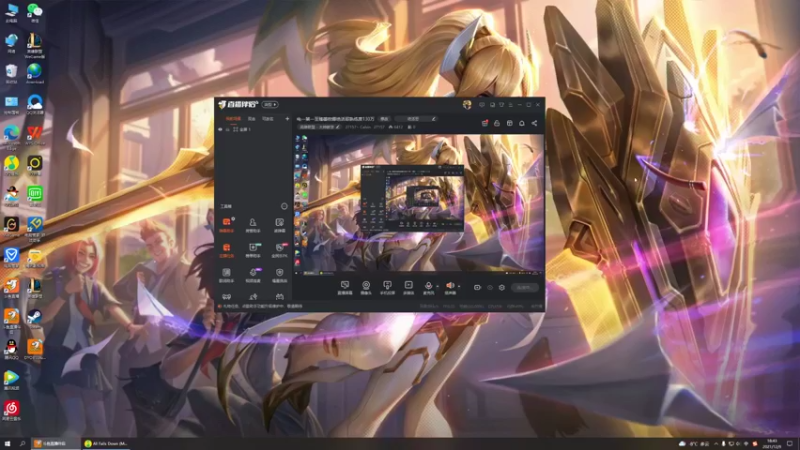
Task: Open the taskbar clock and date
Action: point(772,444)
